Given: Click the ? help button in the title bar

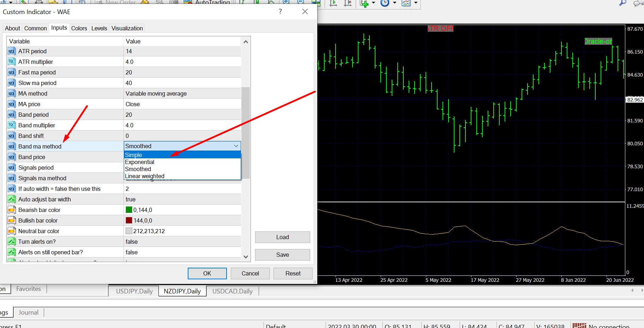Looking at the screenshot, I should 280,12.
